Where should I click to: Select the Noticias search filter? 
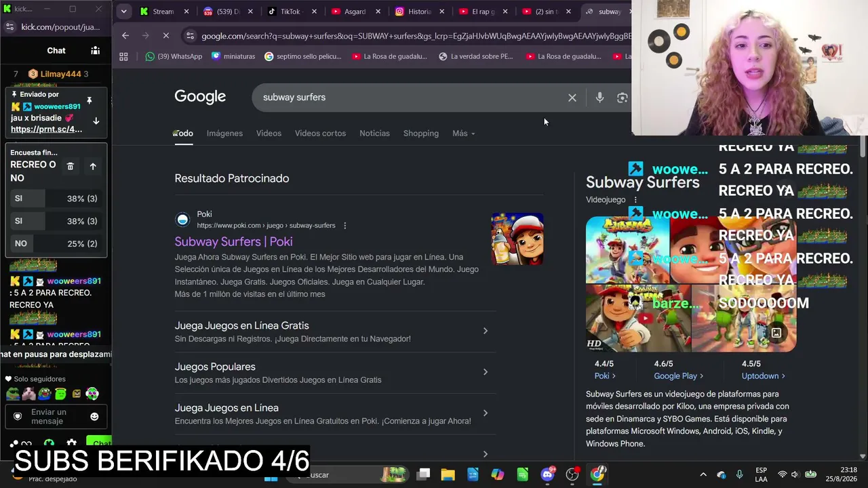(x=374, y=134)
